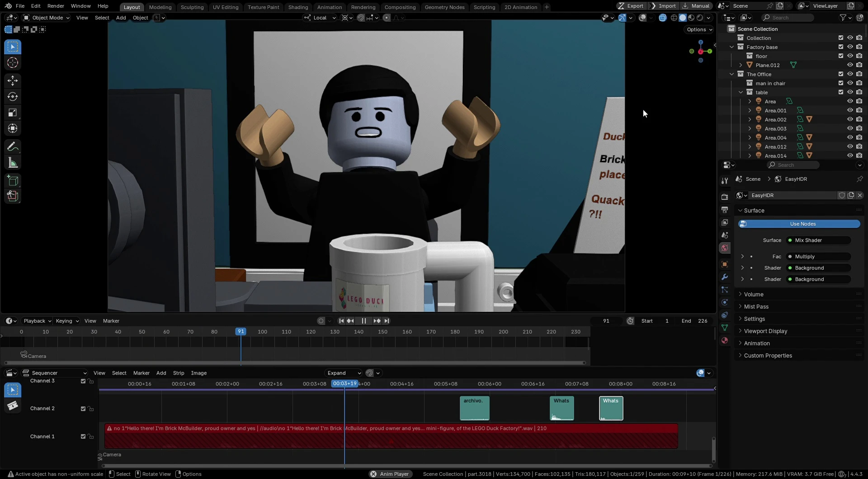Switch to the Geometry Nodes workspace tab
Screen dimensions: 868x479
tap(444, 7)
